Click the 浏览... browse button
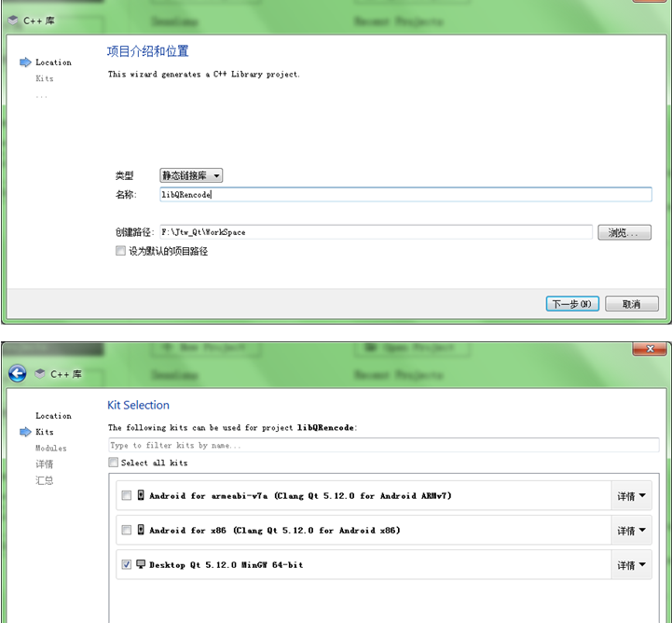 pyautogui.click(x=624, y=232)
